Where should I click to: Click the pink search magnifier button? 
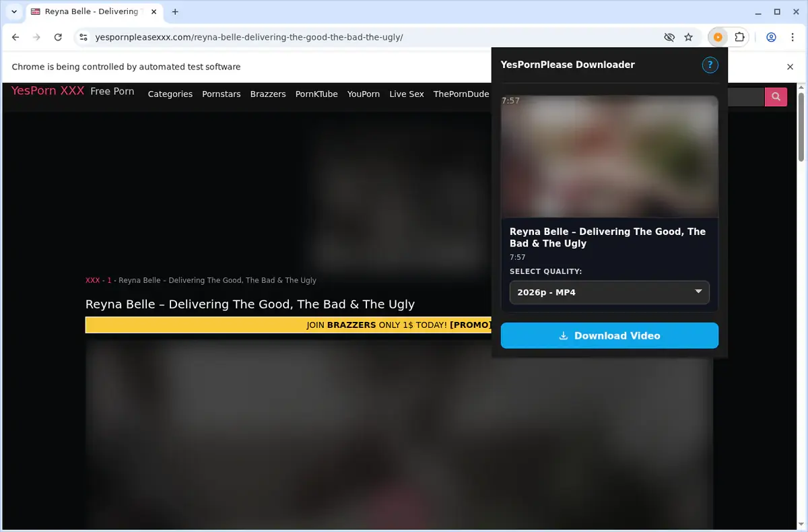[x=776, y=97]
